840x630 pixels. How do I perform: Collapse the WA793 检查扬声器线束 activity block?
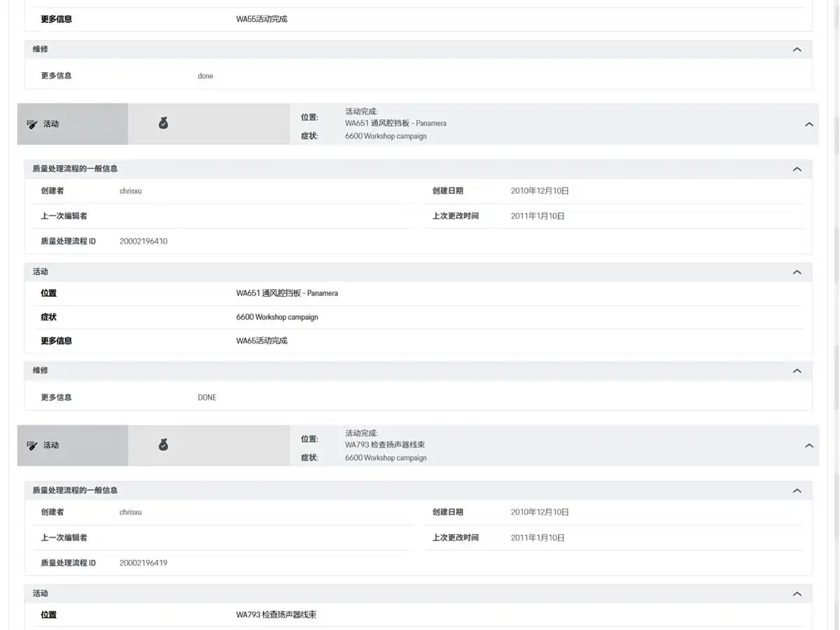[809, 446]
